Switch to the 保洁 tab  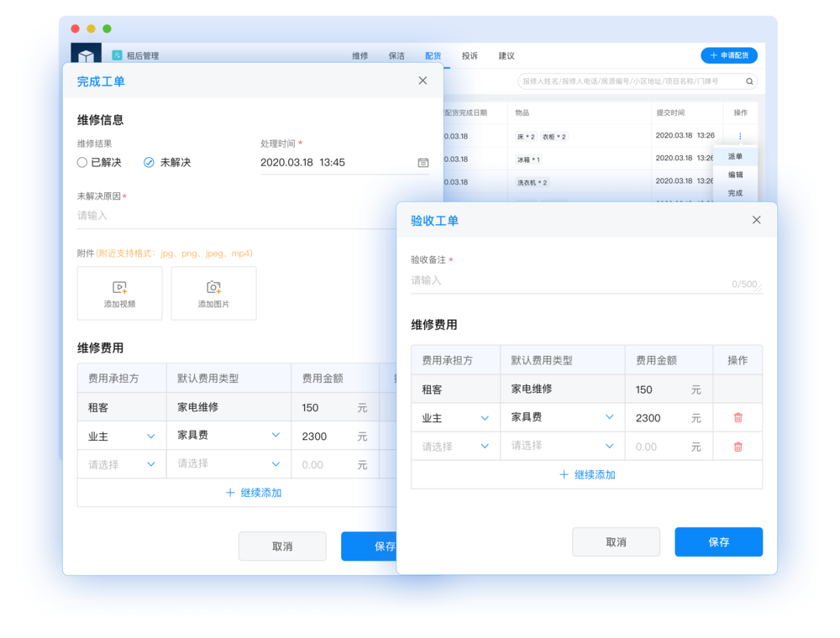396,55
